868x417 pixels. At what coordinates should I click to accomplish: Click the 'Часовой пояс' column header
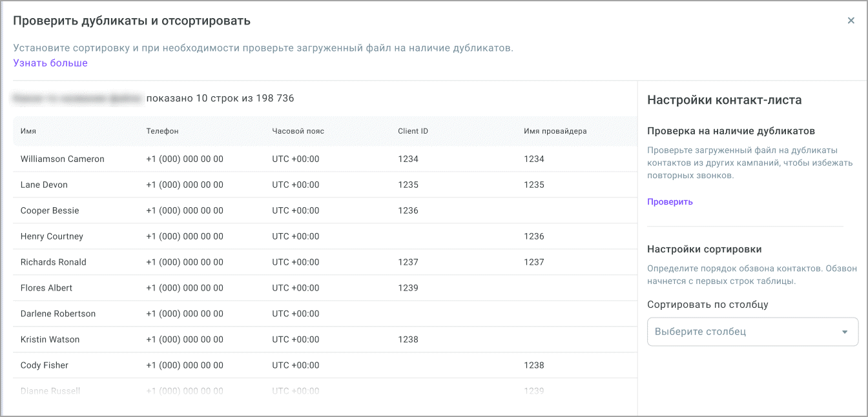(298, 131)
